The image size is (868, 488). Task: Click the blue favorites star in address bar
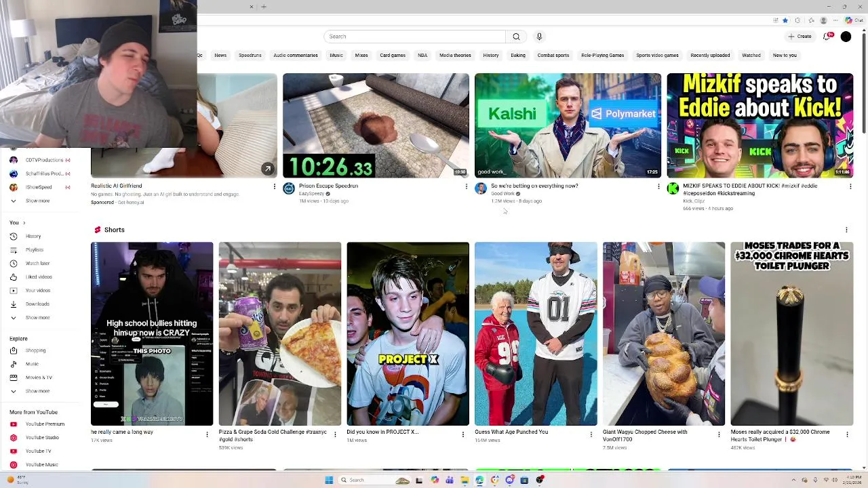coord(785,20)
